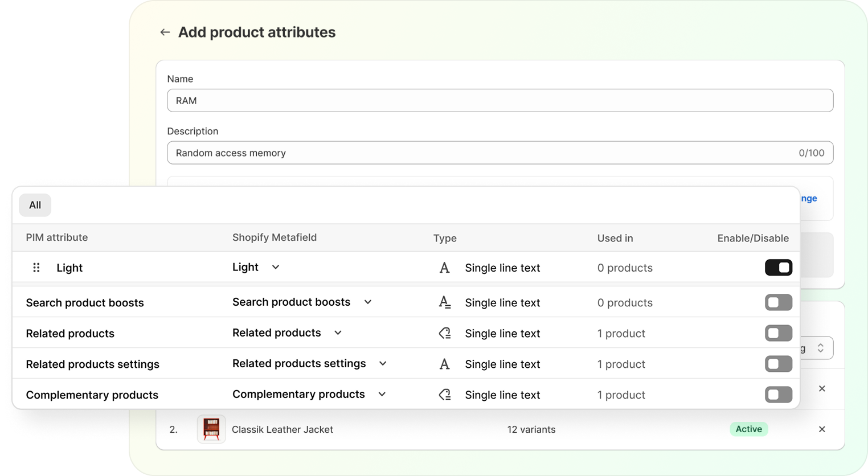The image size is (868, 476).
Task: Click the Active status badge
Action: pos(748,429)
